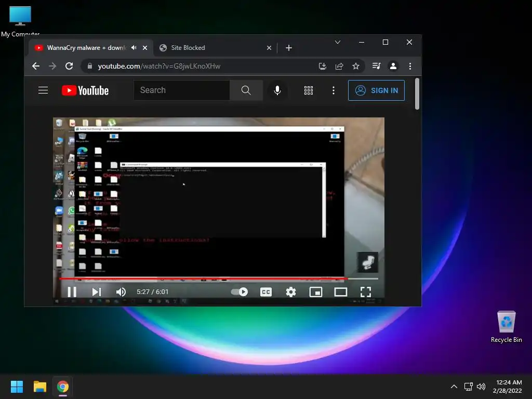Close the WannaCry malware tab

tap(145, 48)
